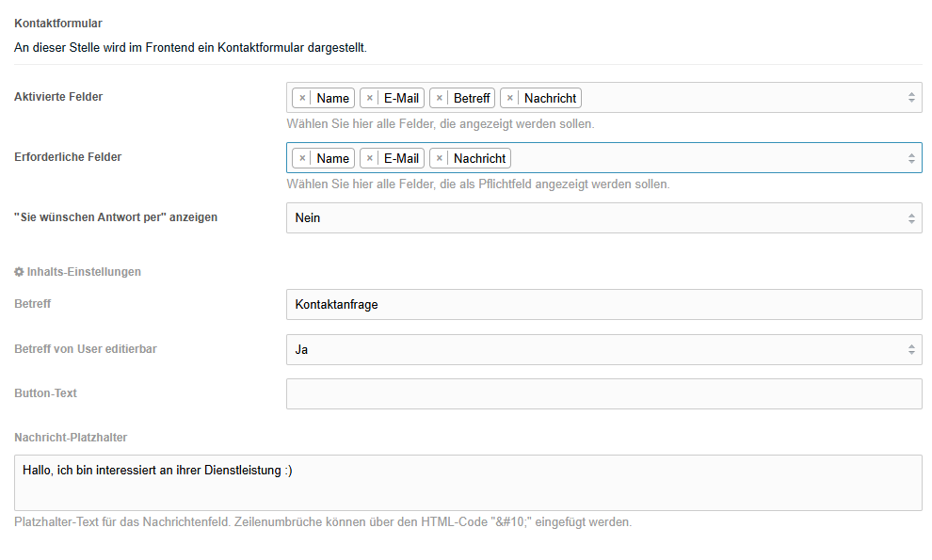Remove E-Mail tag from Erforderliche Felder

pos(370,158)
